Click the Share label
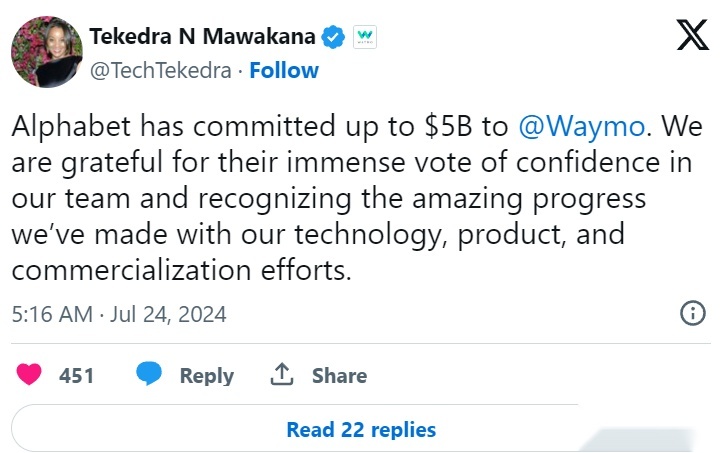The image size is (723, 453). 339,376
